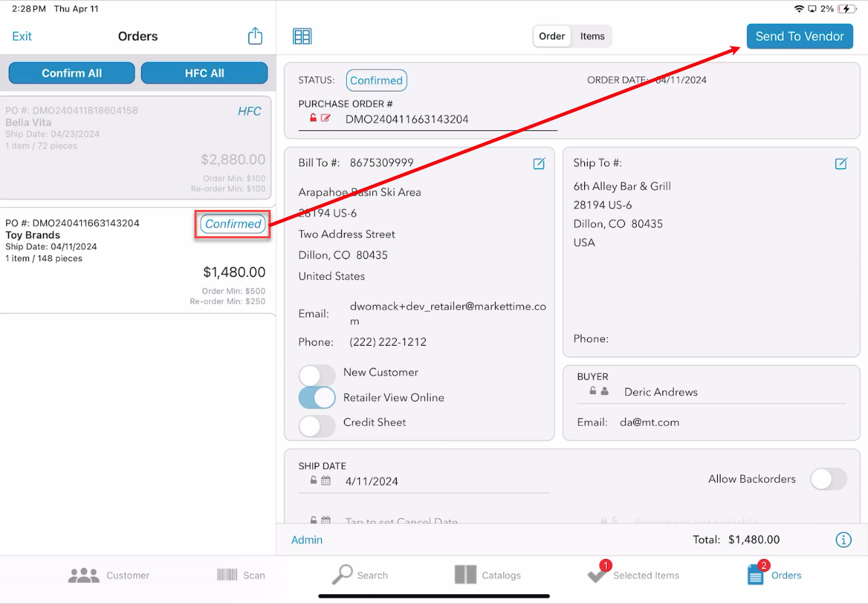Screen dimensions: 868x604
Task: Click the red edit icon beside the purchase order number
Action: click(326, 118)
